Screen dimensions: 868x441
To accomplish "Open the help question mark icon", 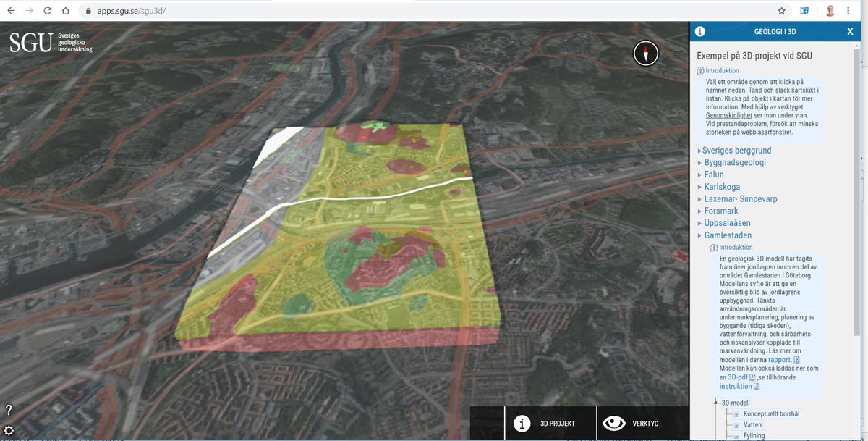I will 9,410.
